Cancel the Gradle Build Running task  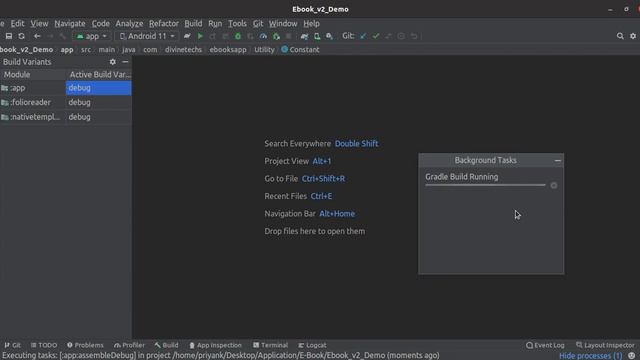click(554, 186)
